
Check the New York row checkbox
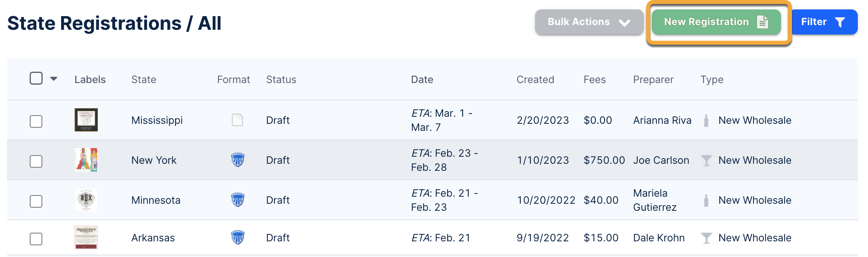(x=36, y=161)
